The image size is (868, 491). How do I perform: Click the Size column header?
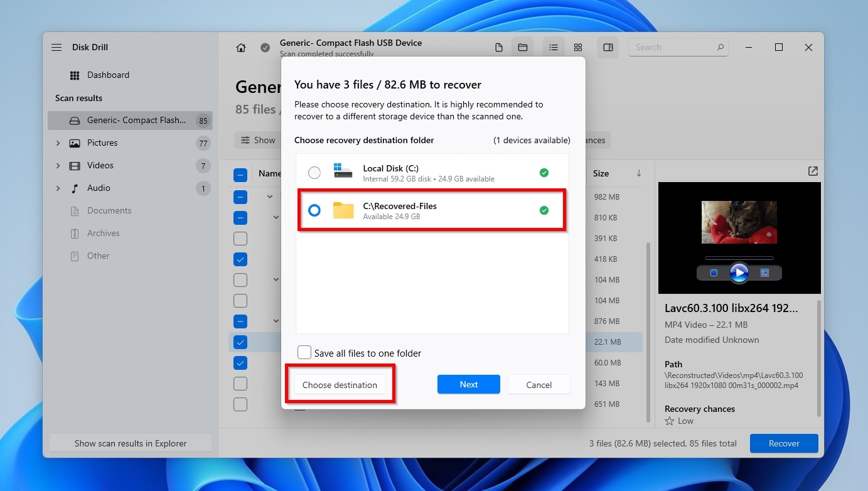click(601, 173)
